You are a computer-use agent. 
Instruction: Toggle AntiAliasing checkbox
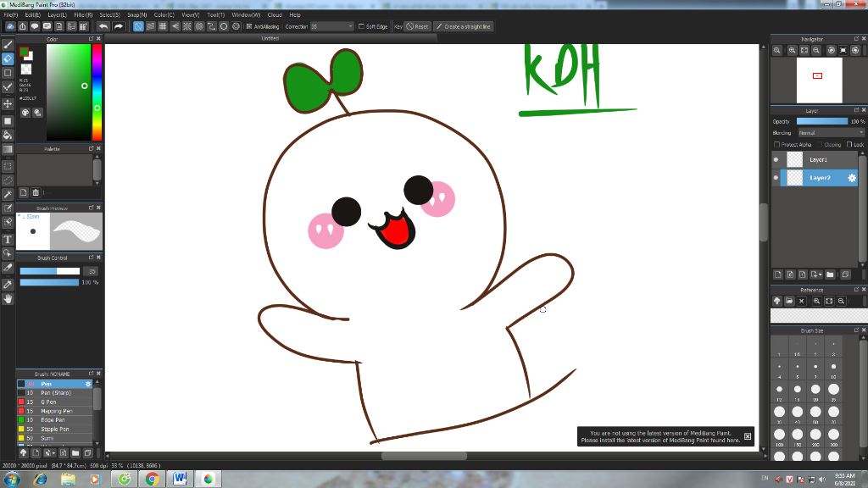click(x=249, y=26)
